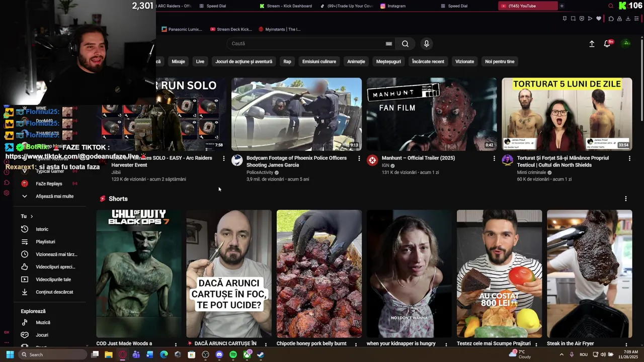Open Muzică under Explorează
644x362 pixels.
[49, 322]
